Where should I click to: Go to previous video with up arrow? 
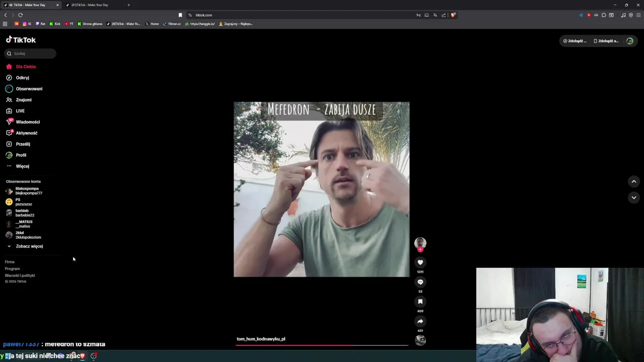point(634,182)
